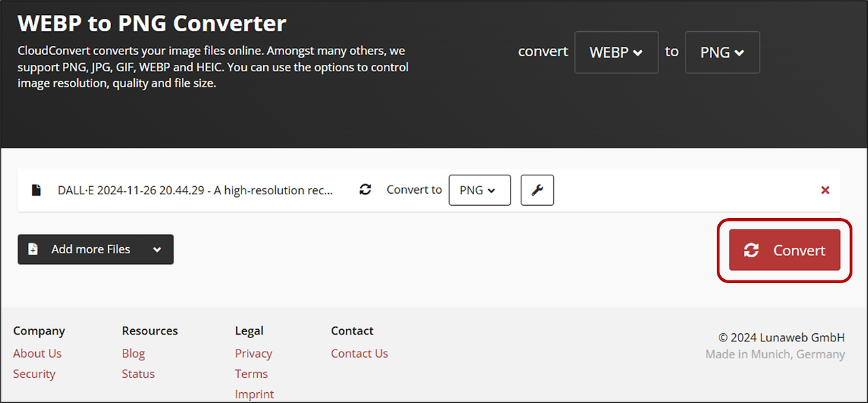Open the Security link

[34, 374]
